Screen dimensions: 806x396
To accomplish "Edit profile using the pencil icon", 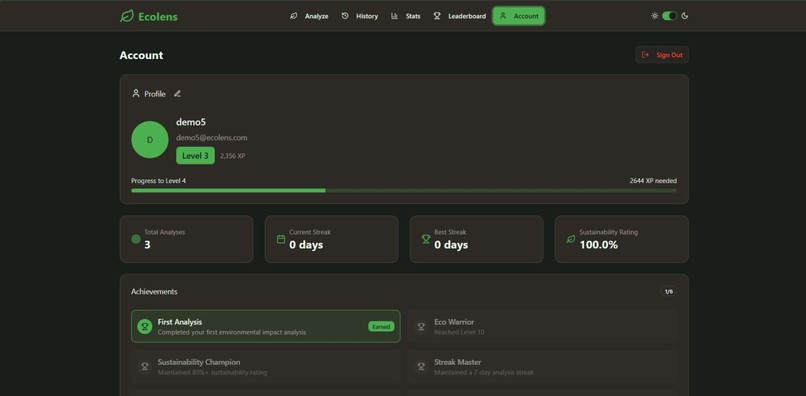I will [x=177, y=94].
